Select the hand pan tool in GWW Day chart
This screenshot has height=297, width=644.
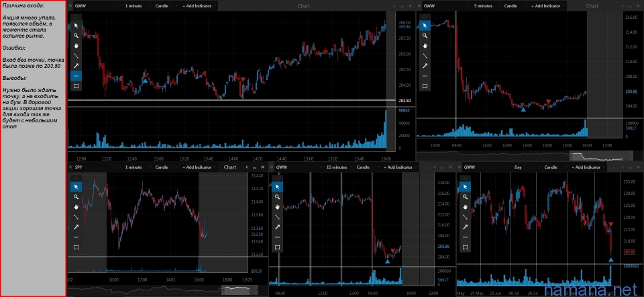click(x=465, y=207)
